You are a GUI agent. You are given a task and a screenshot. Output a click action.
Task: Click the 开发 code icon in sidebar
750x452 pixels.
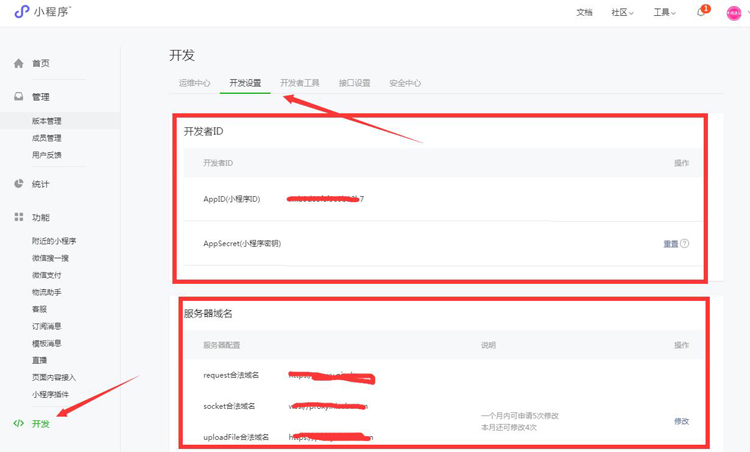[18, 424]
